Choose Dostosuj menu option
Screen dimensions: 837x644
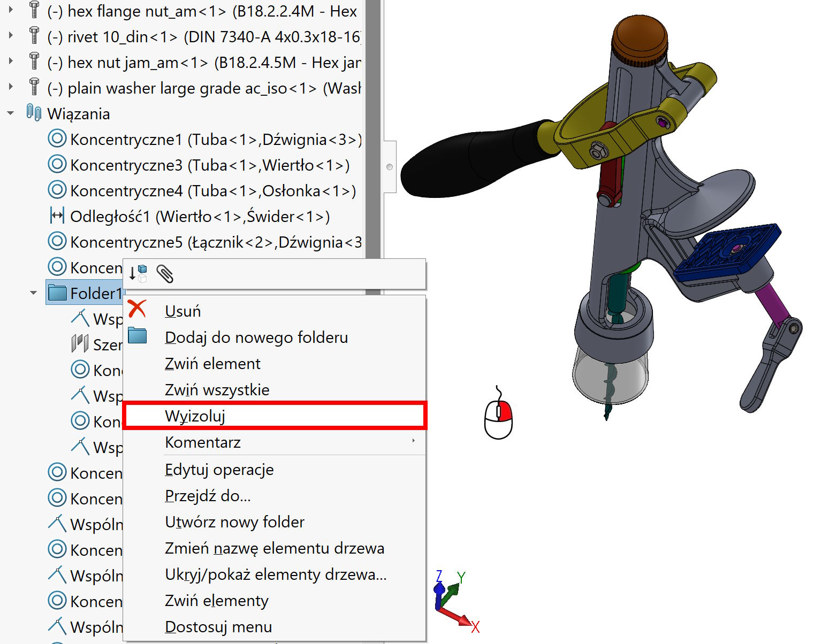click(218, 627)
